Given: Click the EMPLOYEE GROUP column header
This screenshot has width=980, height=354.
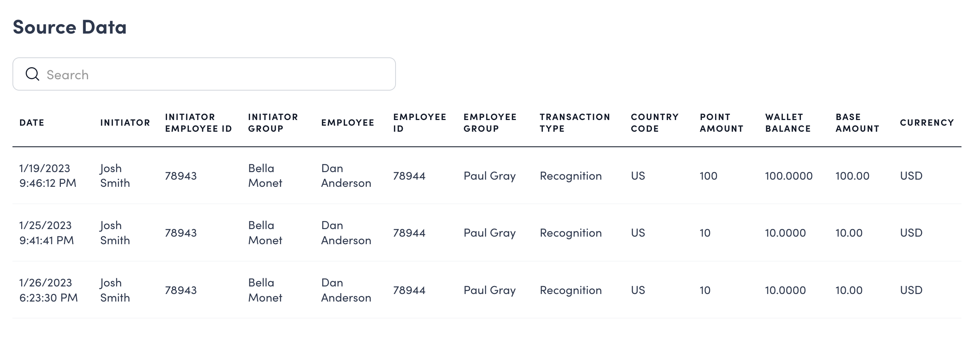Looking at the screenshot, I should pos(490,122).
